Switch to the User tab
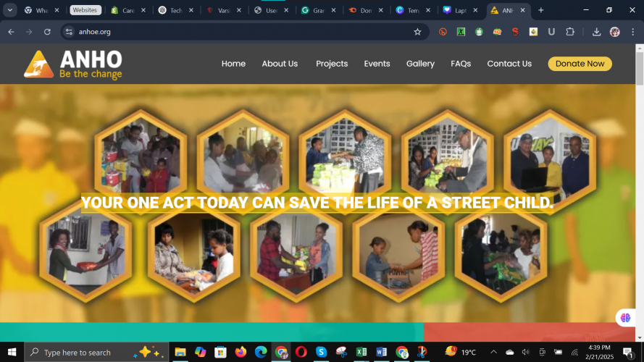644x362 pixels. (271, 10)
